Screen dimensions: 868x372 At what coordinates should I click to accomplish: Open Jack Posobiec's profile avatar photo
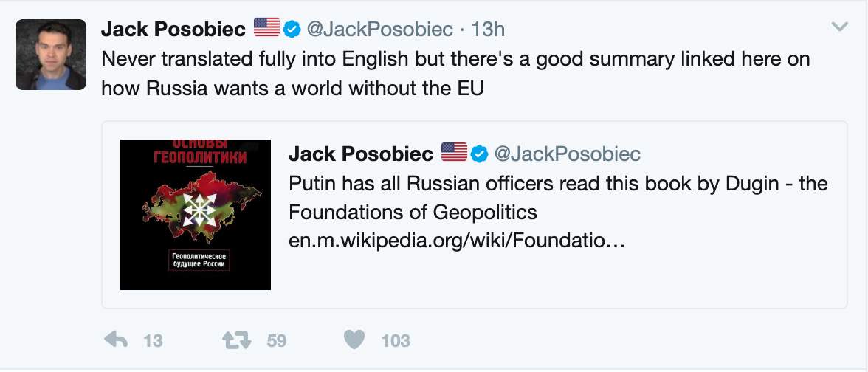(x=51, y=55)
